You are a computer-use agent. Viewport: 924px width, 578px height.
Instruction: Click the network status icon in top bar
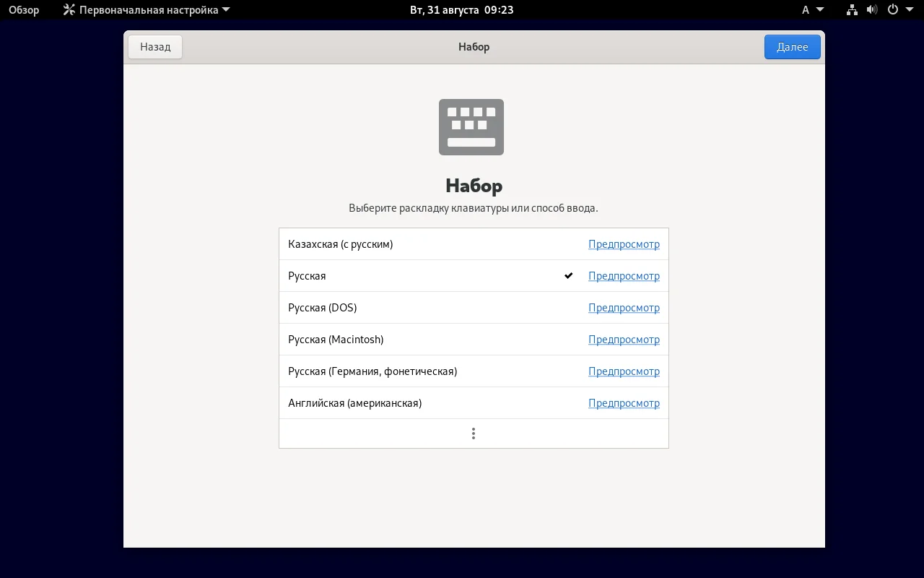tap(851, 9)
